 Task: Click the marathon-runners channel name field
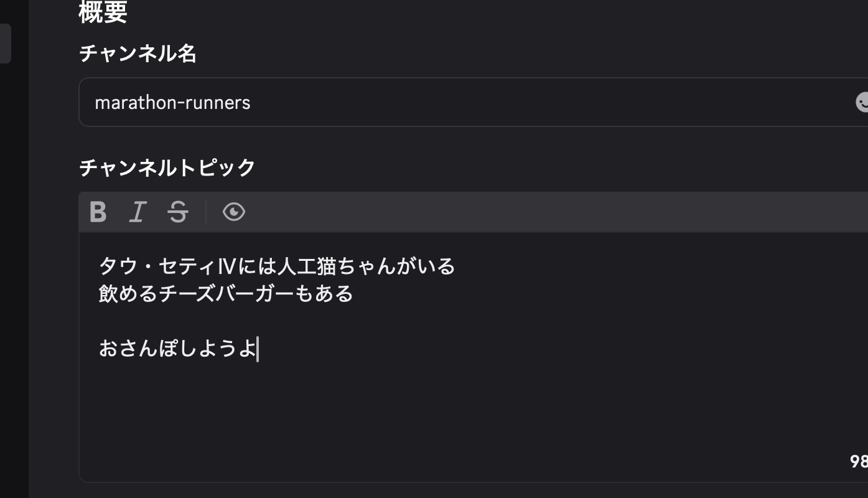tap(436, 102)
